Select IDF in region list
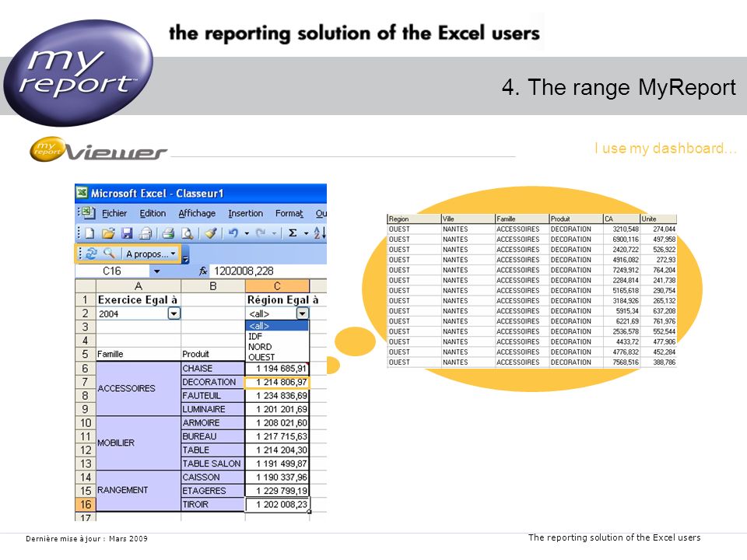Viewport: 747px width, 560px height. [x=277, y=336]
